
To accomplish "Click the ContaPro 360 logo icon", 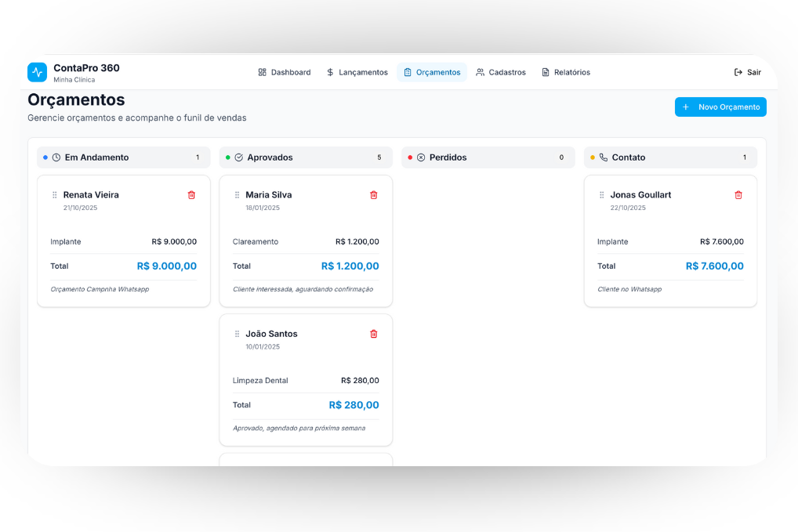I will (37, 72).
